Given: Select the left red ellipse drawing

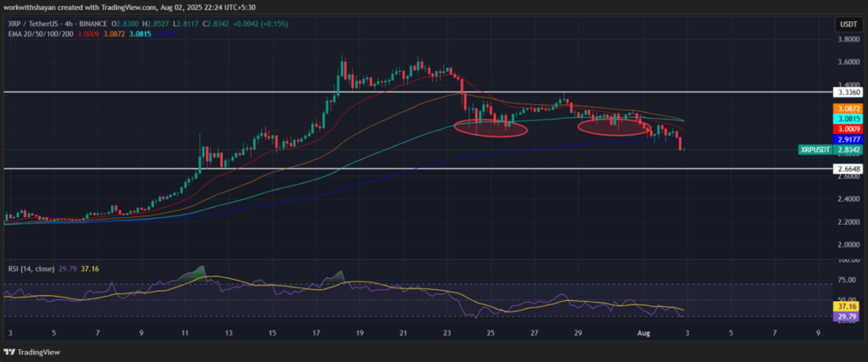Looking at the screenshot, I should coord(492,129).
